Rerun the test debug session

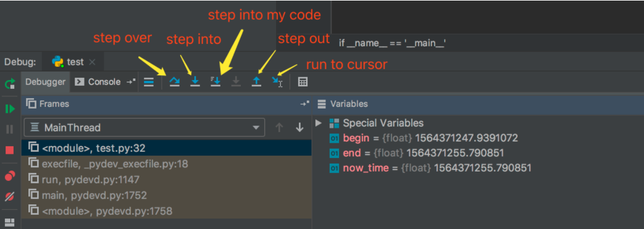tap(10, 85)
